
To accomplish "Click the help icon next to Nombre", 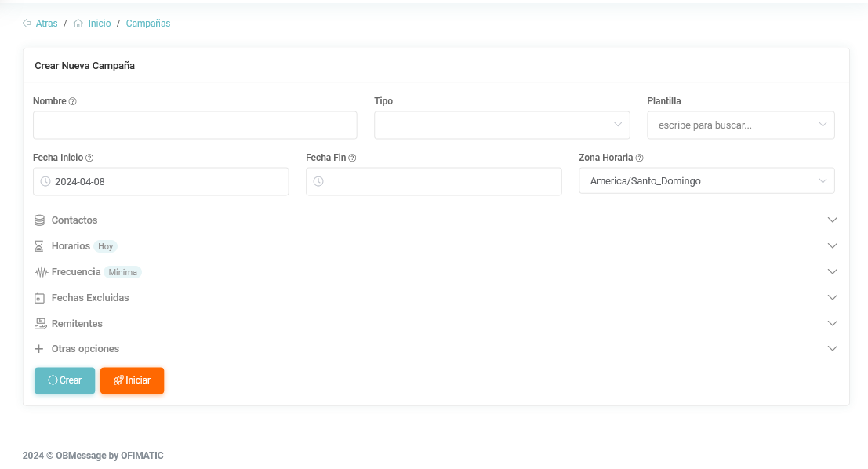I will pos(73,102).
